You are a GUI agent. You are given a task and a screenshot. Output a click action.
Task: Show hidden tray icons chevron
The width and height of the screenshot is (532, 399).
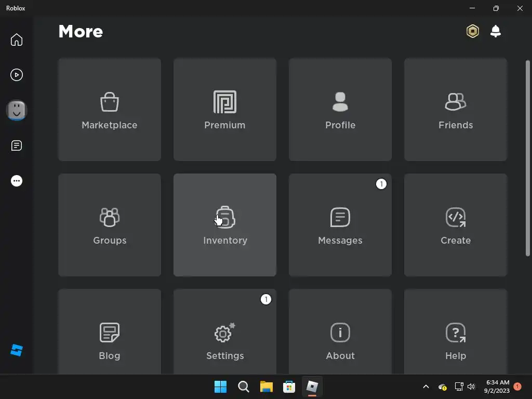click(x=426, y=387)
